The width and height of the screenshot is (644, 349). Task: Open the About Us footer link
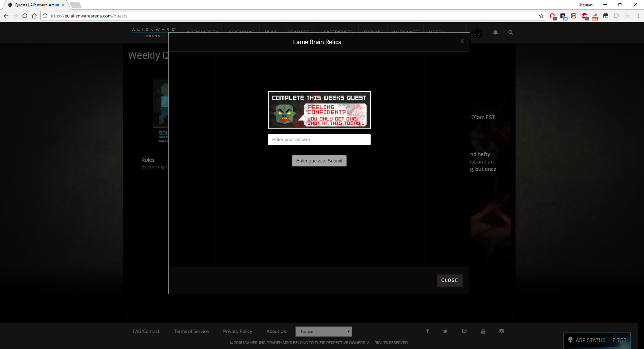pos(276,331)
